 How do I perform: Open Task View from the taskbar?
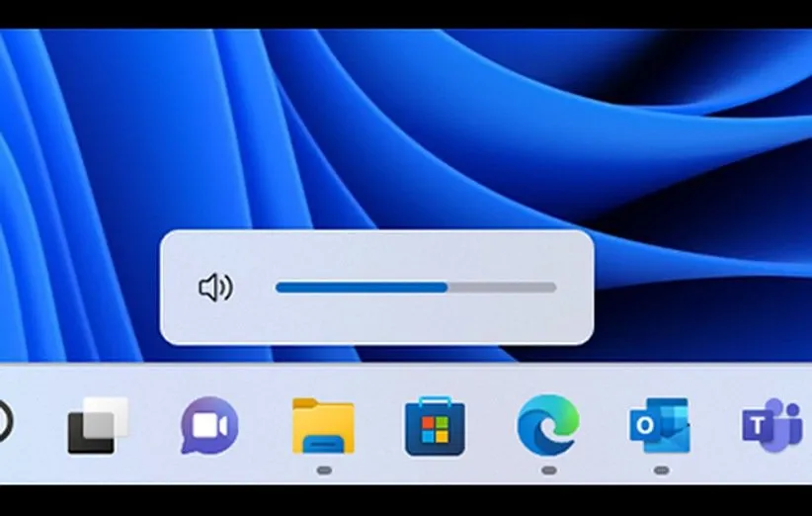pyautogui.click(x=98, y=425)
